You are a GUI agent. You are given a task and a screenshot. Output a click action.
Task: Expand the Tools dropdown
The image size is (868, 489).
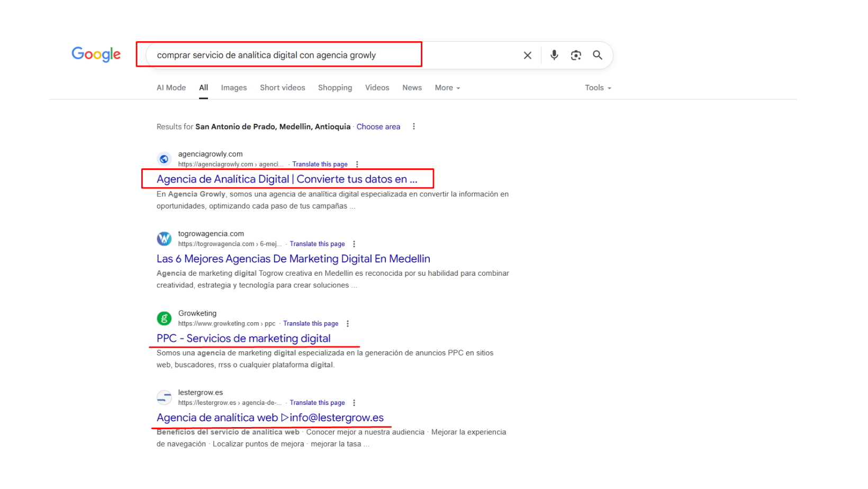click(x=598, y=88)
